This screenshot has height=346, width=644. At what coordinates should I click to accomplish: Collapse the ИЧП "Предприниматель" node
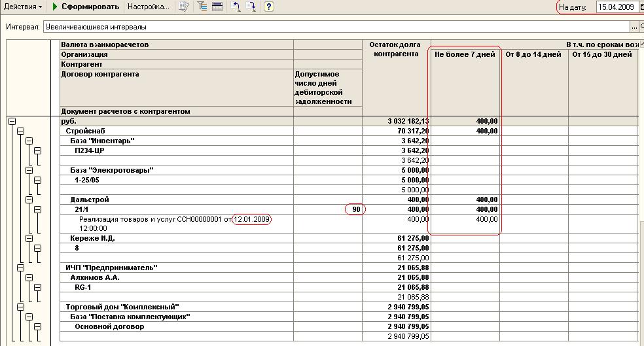pos(20,268)
